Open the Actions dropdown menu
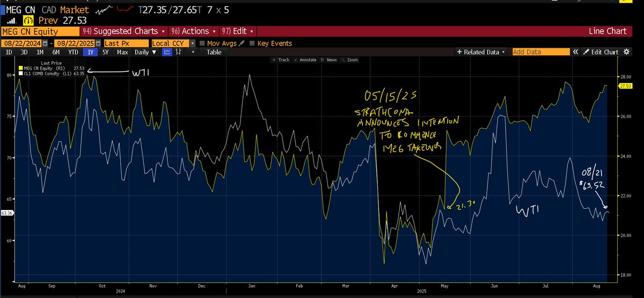644x298 pixels. pyautogui.click(x=193, y=32)
